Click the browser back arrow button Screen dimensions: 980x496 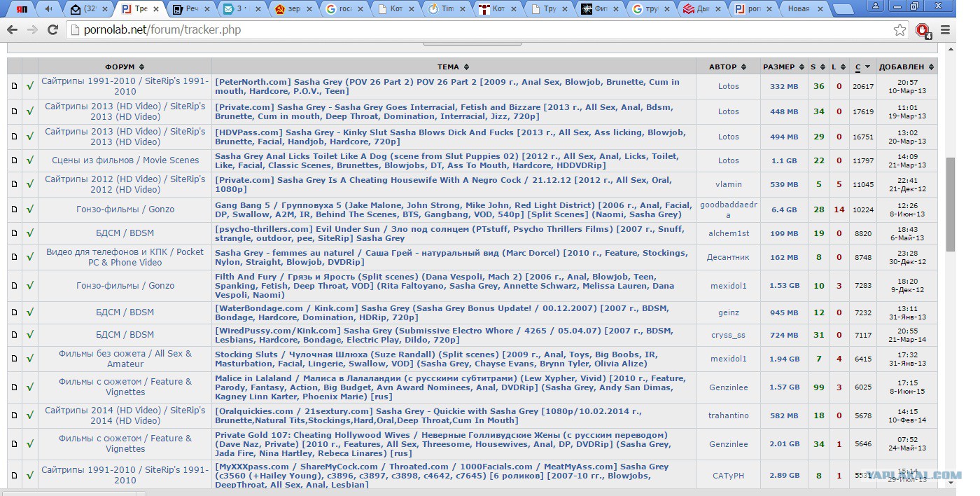(x=12, y=30)
